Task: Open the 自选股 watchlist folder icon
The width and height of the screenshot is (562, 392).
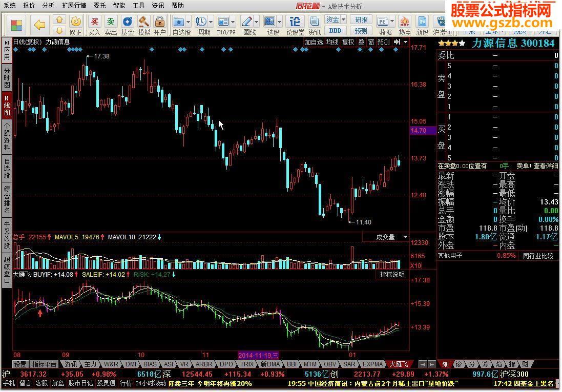Action: click(x=178, y=22)
